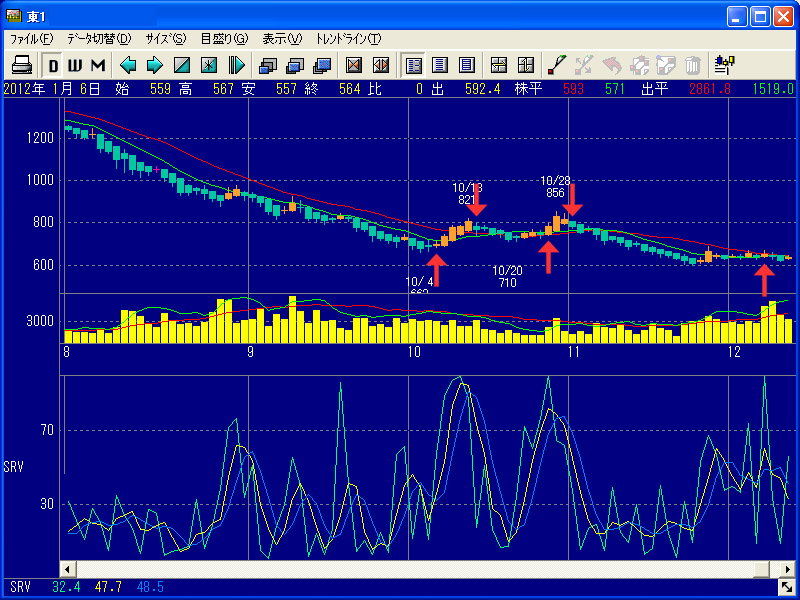Click the horizontal arrow grid icon
Viewport: 800px width, 600px height.
coord(498,65)
